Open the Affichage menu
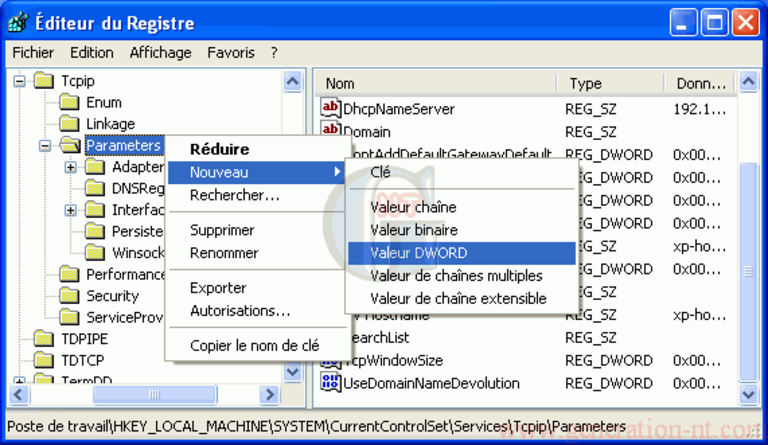Screen dimensions: 768x445 point(161,52)
